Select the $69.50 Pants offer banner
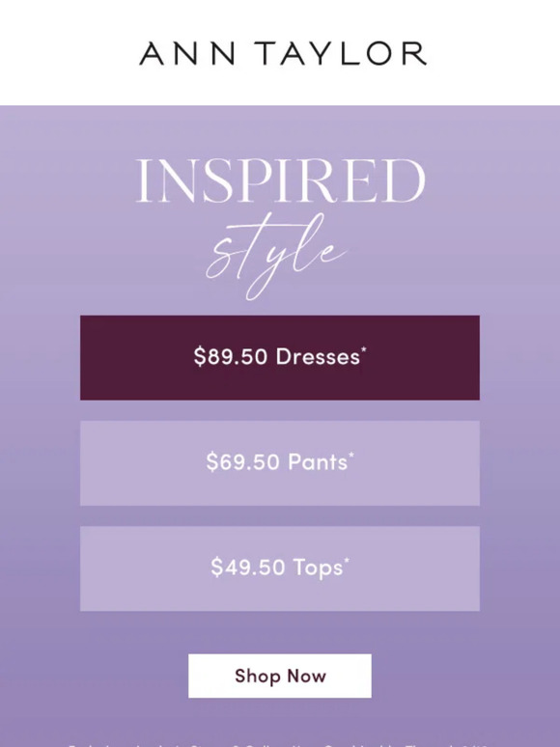 [280, 463]
